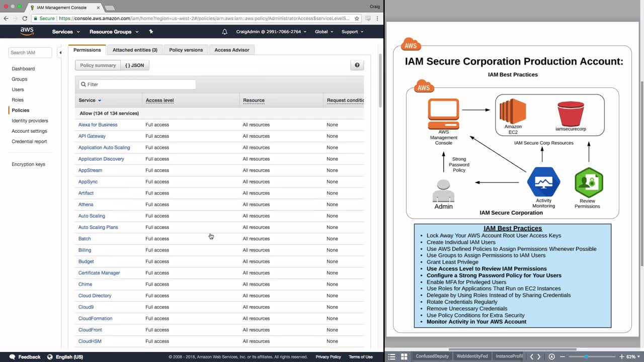The height and width of the screenshot is (362, 644).
Task: Click the AWS Management Console diagram icon
Action: [443, 114]
